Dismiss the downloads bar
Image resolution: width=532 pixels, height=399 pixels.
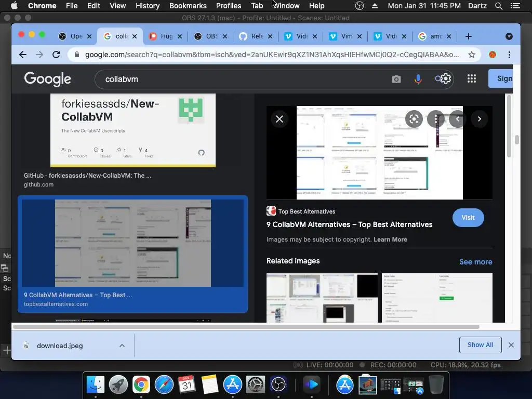point(511,345)
